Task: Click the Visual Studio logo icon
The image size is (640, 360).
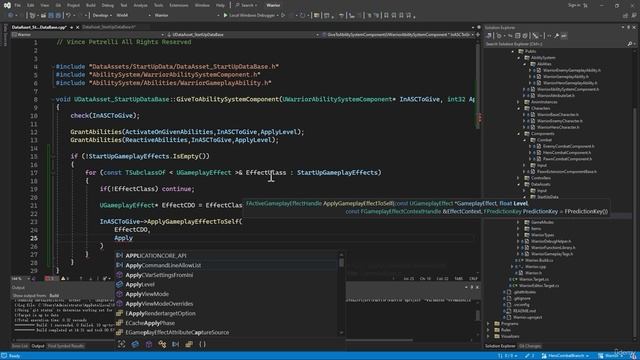Action: 6,5
